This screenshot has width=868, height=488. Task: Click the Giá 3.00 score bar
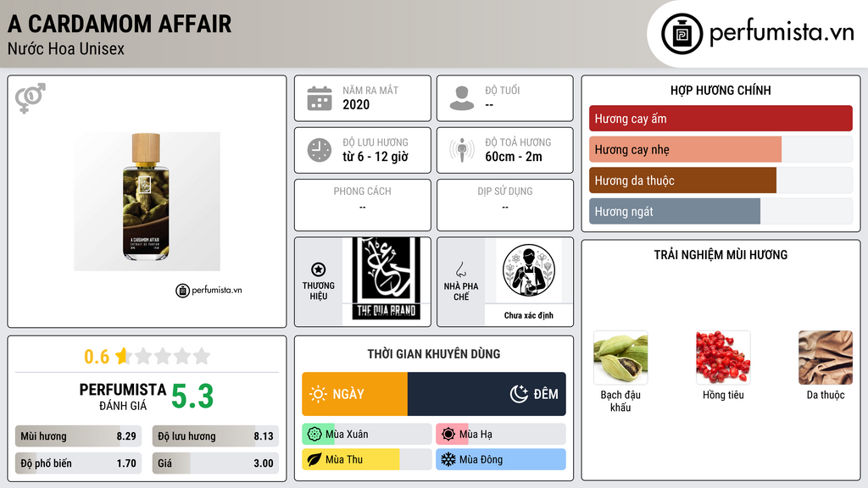(215, 463)
